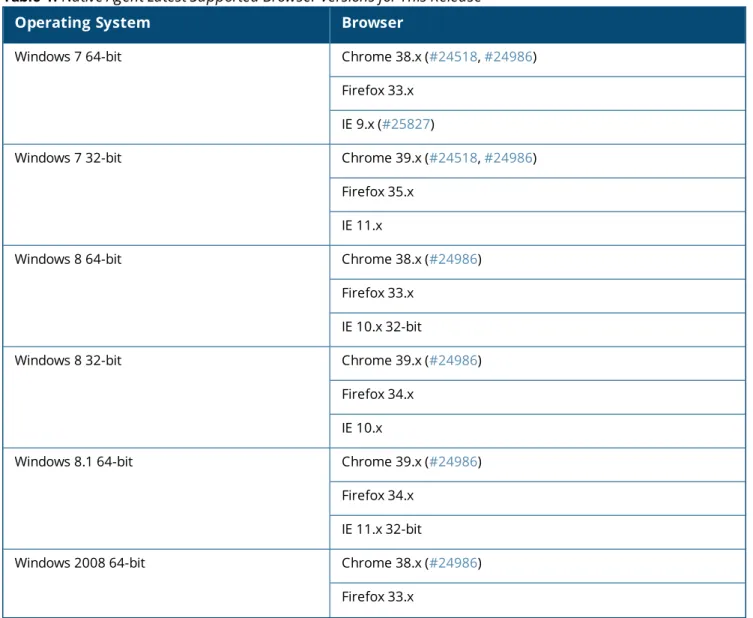Viewport: 753px width, 618px height.
Task: Select the Windows 7 32-bit cell
Action: click(x=166, y=195)
